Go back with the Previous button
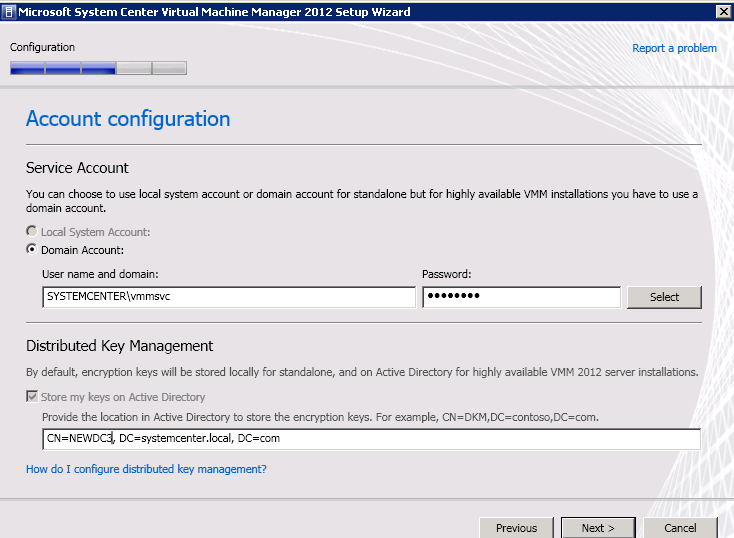Screen dimensions: 734x538 (516, 528)
